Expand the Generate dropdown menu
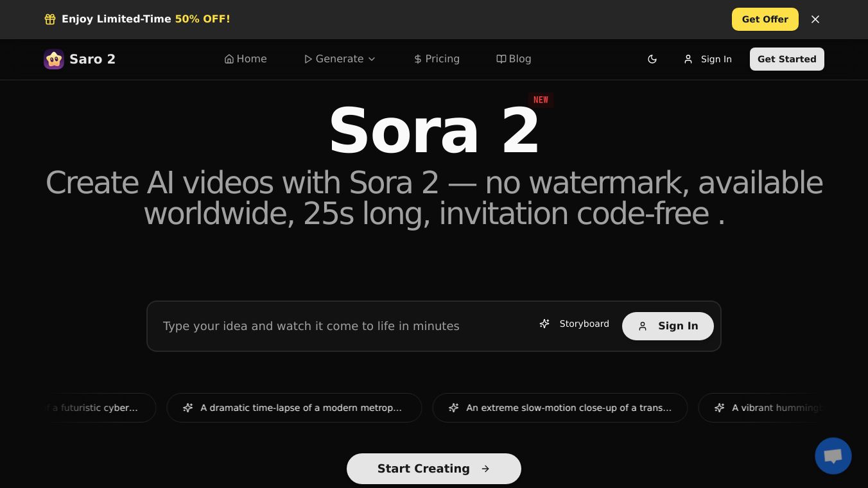This screenshot has width=868, height=488. pyautogui.click(x=340, y=59)
